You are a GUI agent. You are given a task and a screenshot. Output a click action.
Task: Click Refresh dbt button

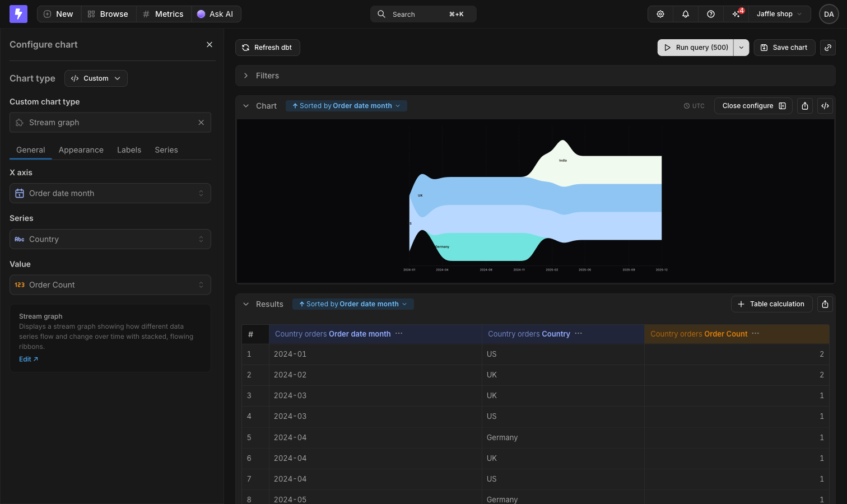click(x=268, y=48)
